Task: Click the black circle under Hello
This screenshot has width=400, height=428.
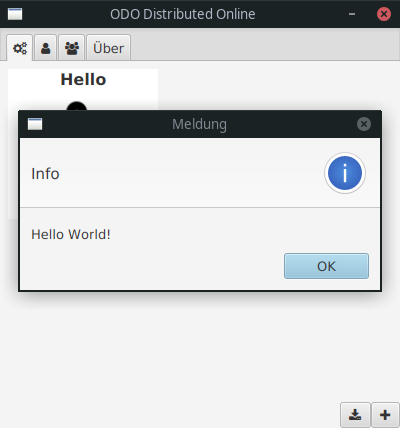Action: tap(76, 106)
